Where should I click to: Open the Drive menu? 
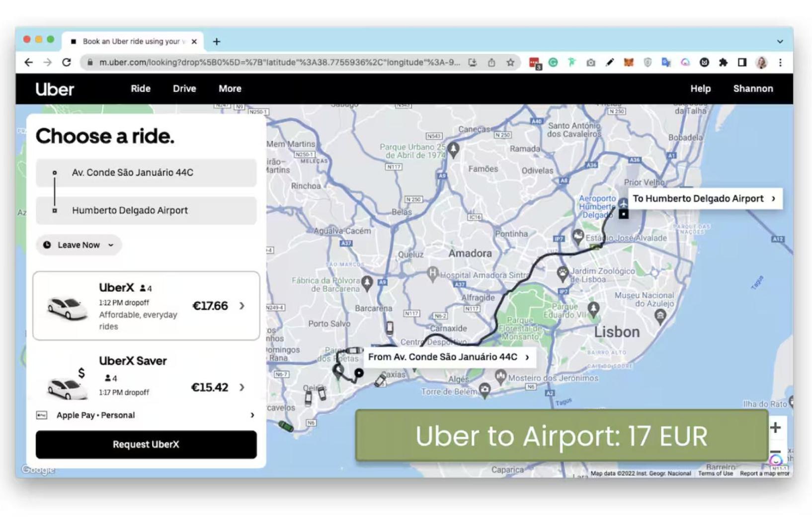[x=184, y=88]
